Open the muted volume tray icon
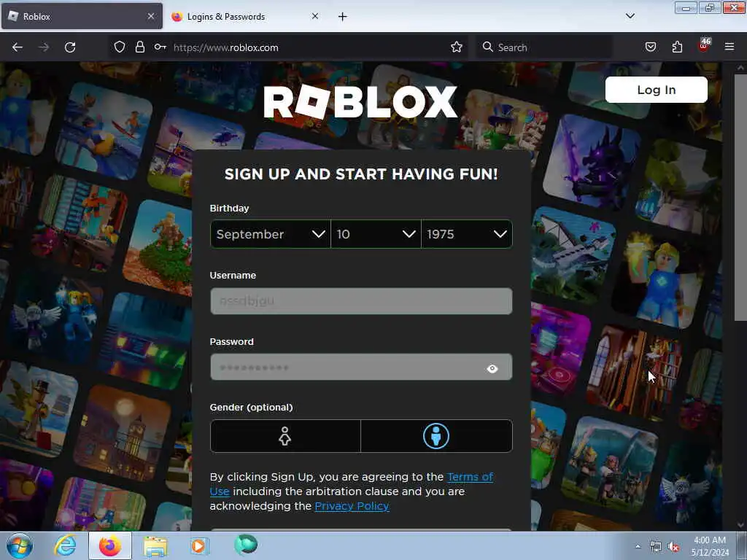The image size is (747, 560). [673, 547]
